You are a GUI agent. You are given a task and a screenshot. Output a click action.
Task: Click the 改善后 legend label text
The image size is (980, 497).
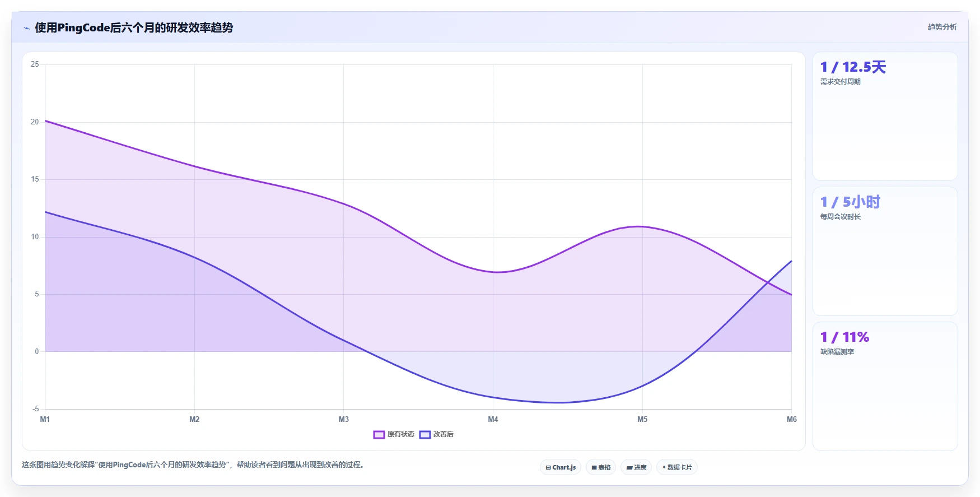coord(444,434)
